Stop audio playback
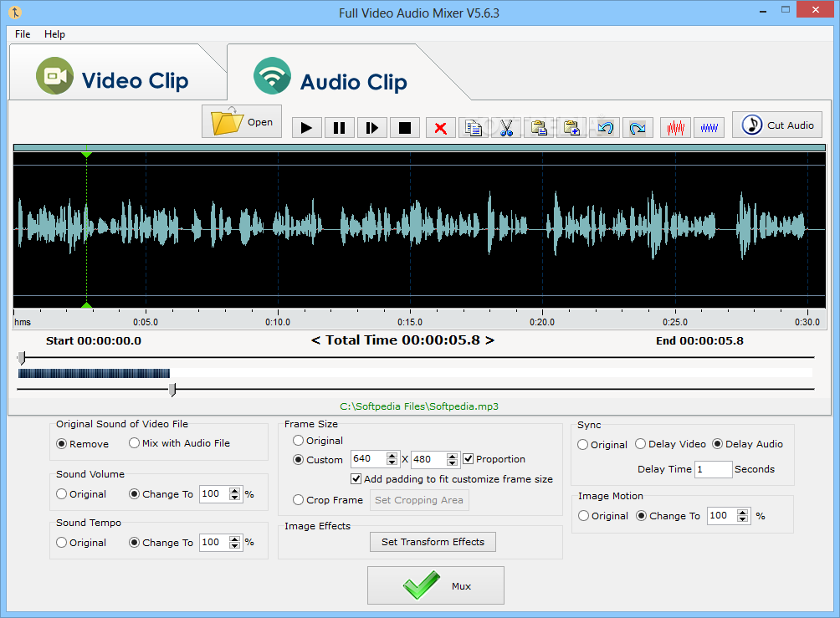The image size is (840, 618). pos(405,128)
